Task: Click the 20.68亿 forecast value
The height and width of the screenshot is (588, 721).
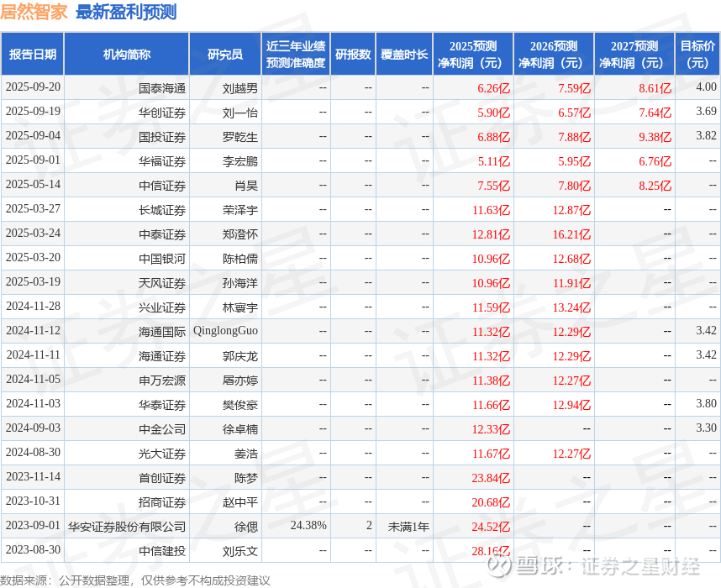Action: click(491, 502)
